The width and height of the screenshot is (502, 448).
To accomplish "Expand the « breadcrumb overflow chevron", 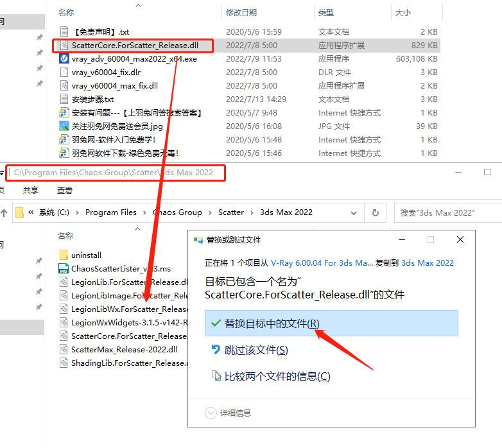I will point(31,212).
